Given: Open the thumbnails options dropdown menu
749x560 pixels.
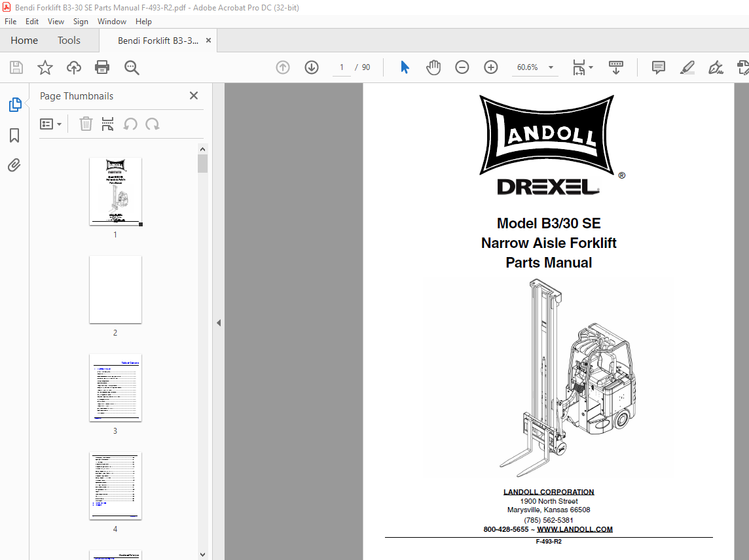Looking at the screenshot, I should pos(50,124).
